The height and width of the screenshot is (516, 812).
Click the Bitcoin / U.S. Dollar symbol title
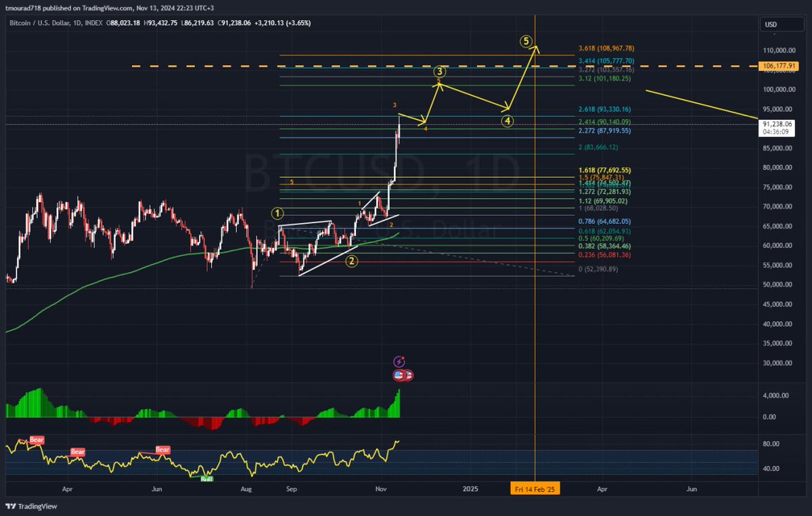click(x=37, y=22)
